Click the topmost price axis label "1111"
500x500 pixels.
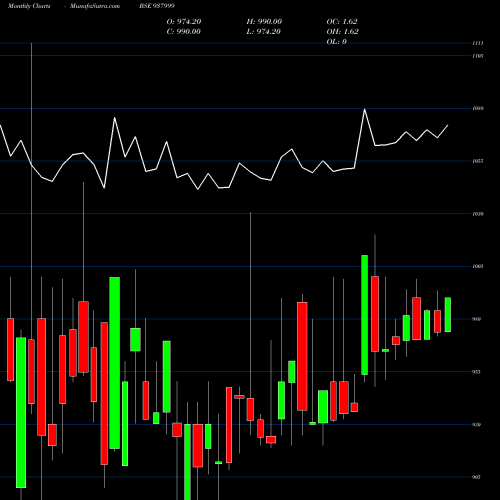(x=478, y=43)
